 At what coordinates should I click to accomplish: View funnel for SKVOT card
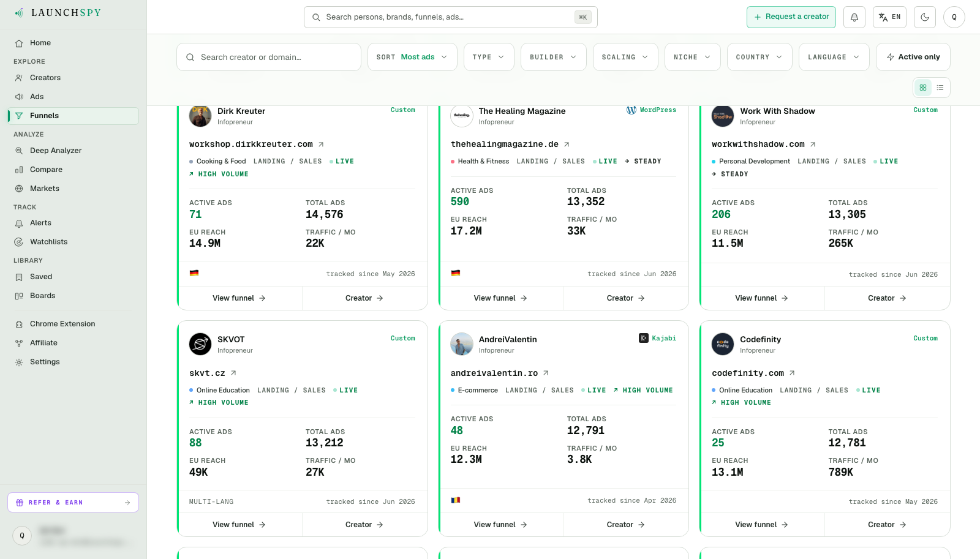[x=239, y=525]
